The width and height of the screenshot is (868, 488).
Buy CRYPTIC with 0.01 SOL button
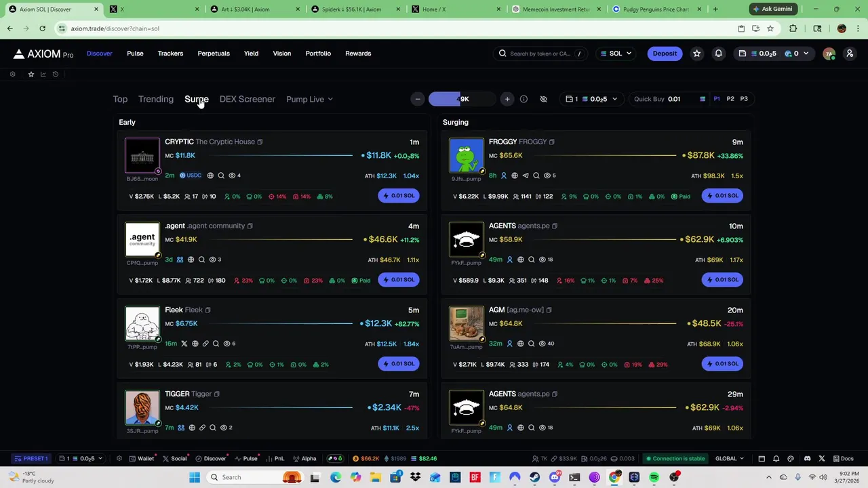pos(399,196)
